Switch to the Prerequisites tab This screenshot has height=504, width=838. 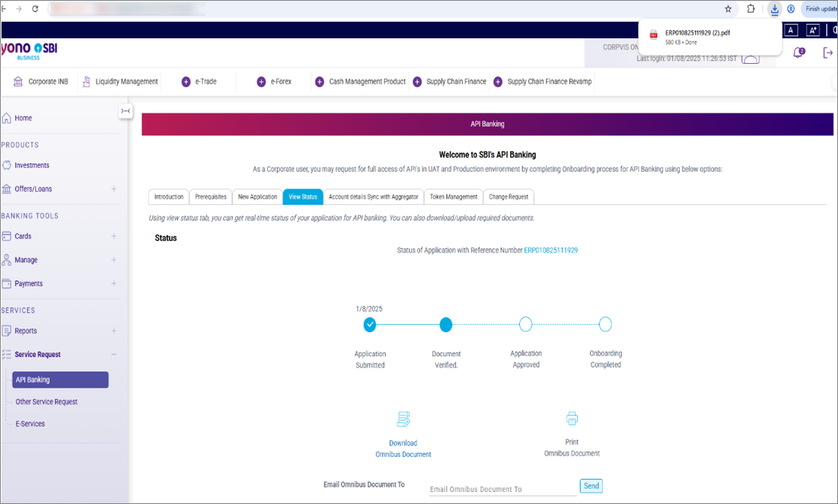(211, 196)
